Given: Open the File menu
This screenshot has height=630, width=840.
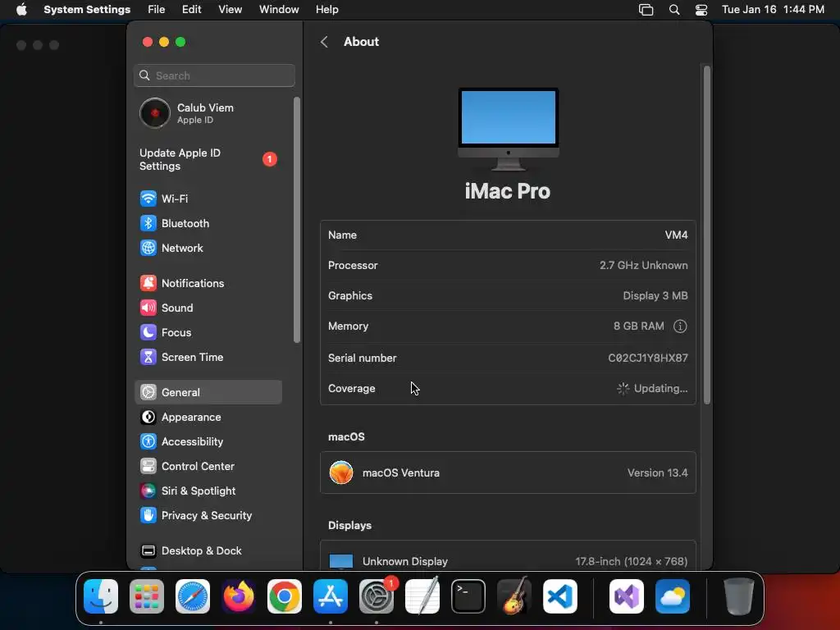Looking at the screenshot, I should 157,10.
